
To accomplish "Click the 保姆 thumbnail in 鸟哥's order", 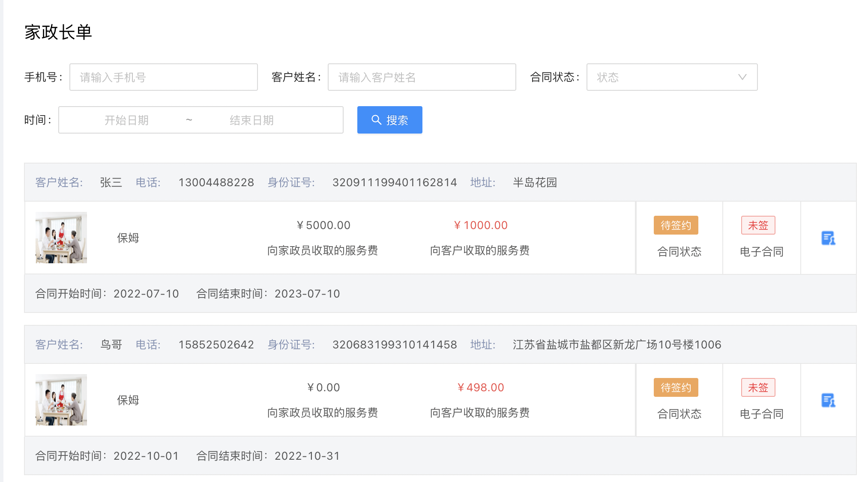I will coord(61,400).
